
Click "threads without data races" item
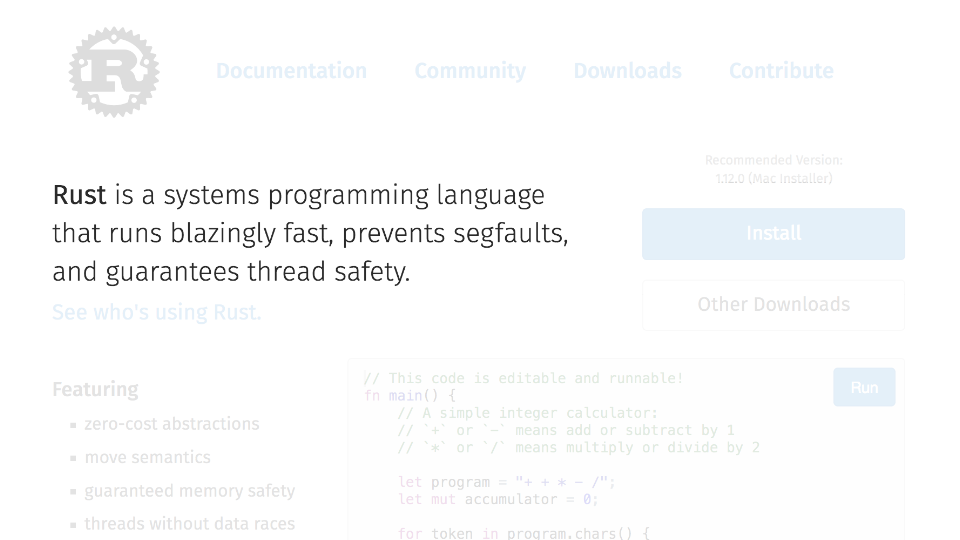(190, 524)
